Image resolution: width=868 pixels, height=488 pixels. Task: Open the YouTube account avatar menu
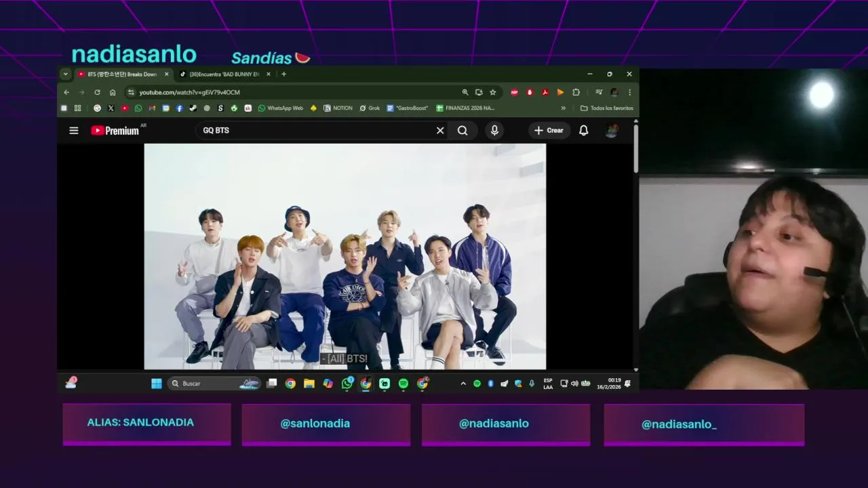(611, 130)
